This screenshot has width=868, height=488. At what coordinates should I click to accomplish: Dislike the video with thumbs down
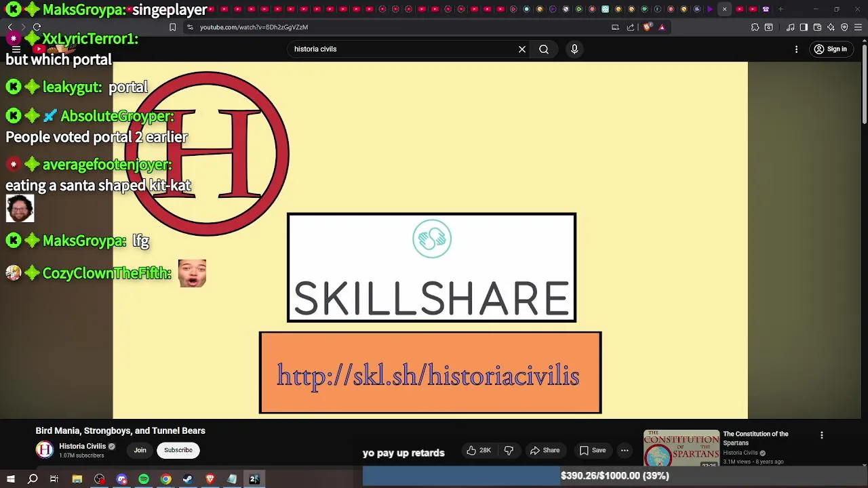coord(509,450)
